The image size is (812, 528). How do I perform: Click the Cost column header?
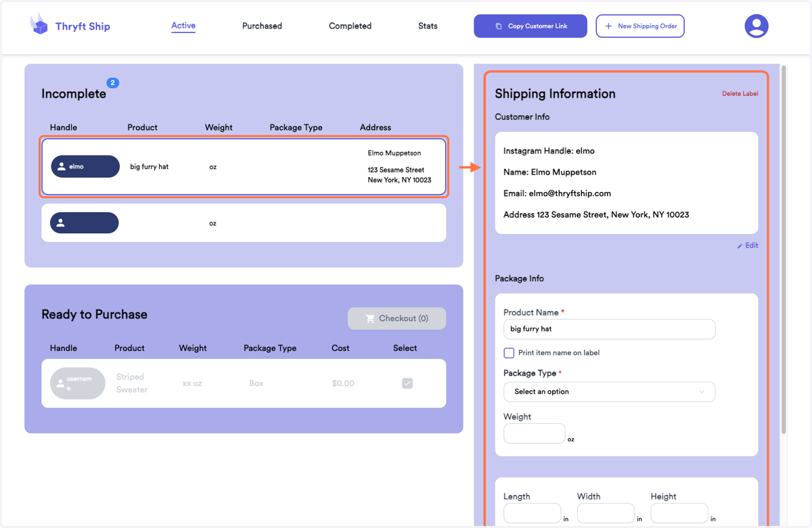340,348
